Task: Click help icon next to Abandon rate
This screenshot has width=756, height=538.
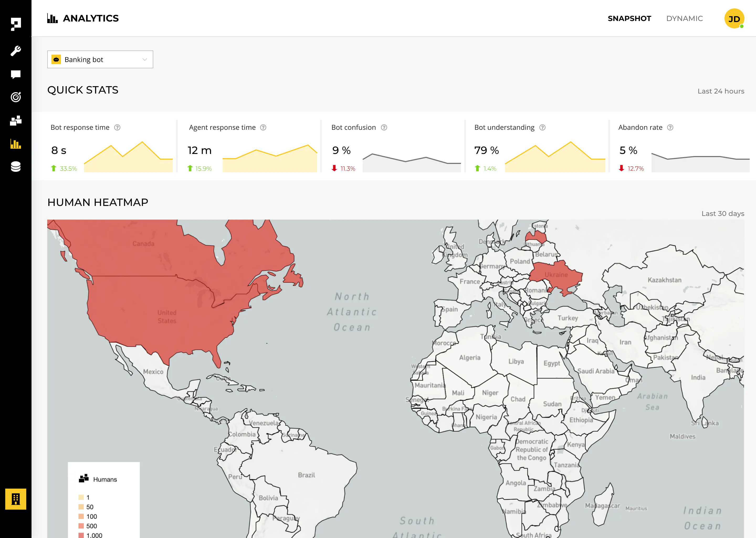Action: click(x=670, y=128)
